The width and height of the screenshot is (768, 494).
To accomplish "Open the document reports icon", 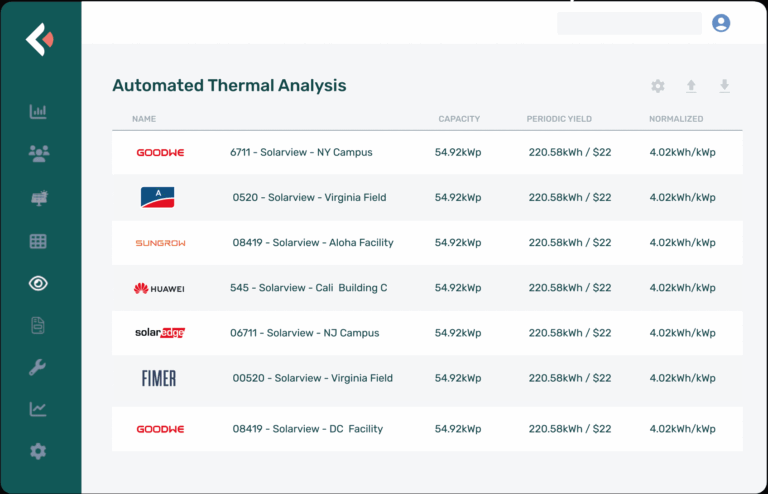I will click(x=38, y=326).
